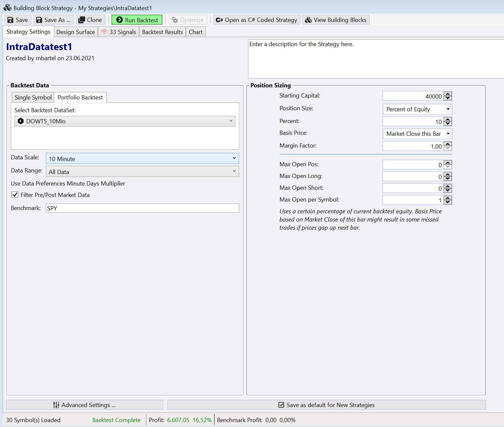504x427 pixels.
Task: Click the green Run Backtest arrow icon
Action: 119,20
